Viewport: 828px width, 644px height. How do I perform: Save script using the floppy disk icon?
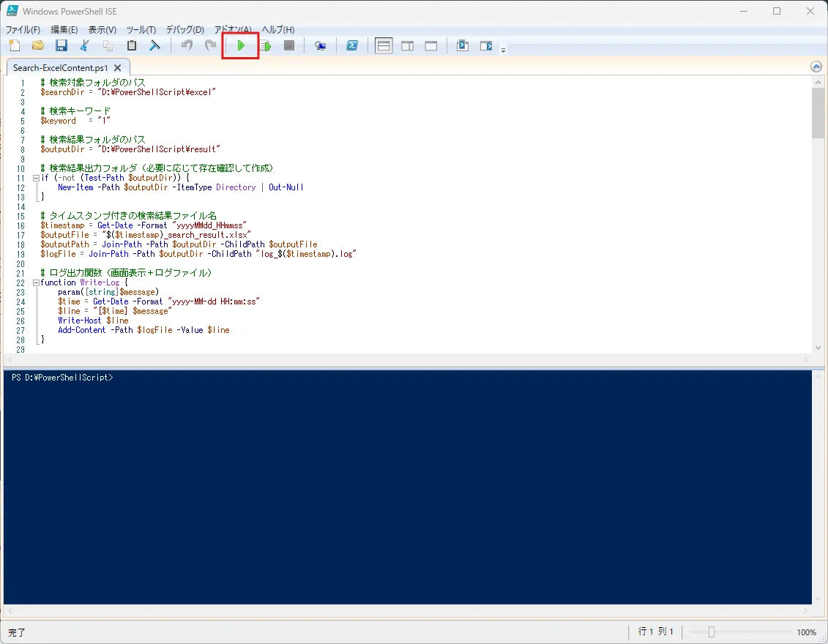coord(61,45)
